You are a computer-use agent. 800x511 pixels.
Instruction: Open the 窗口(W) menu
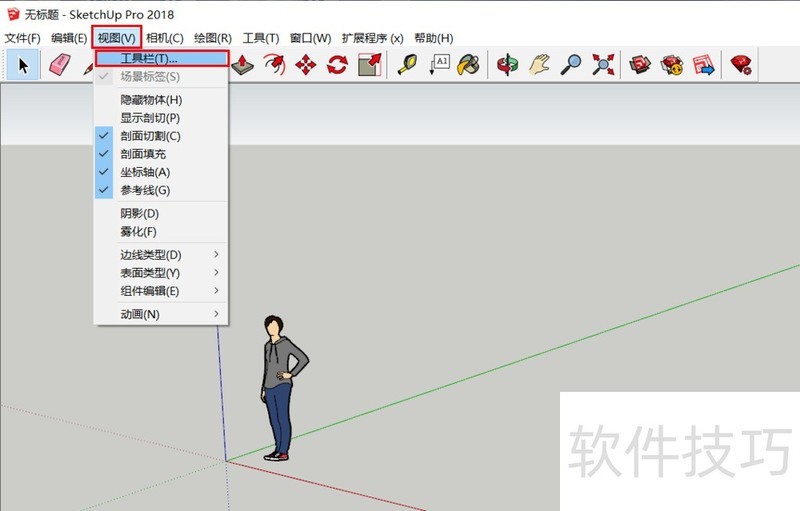pyautogui.click(x=310, y=38)
